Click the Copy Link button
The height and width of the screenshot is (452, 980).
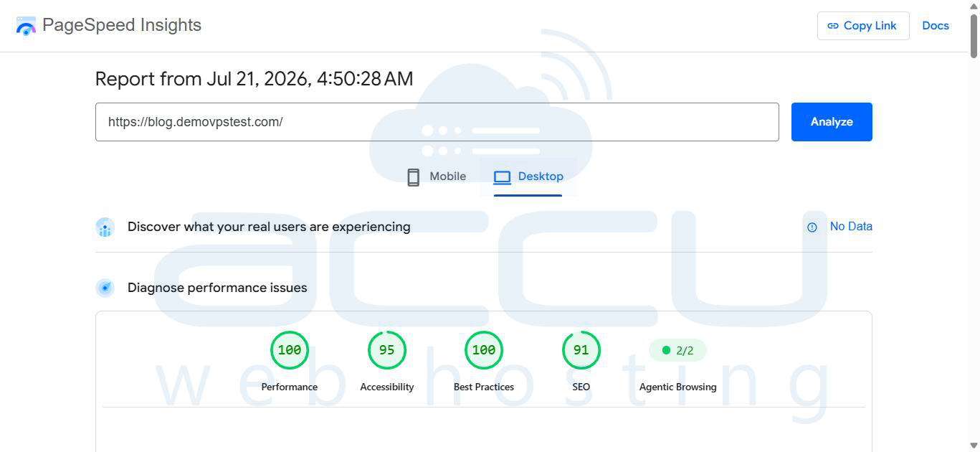863,26
